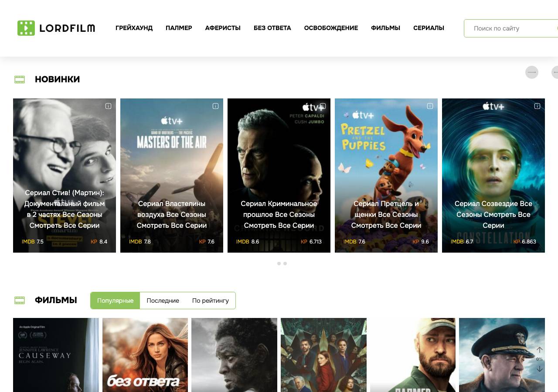
Task: Open the Causeway movie poster
Action: click(56, 355)
